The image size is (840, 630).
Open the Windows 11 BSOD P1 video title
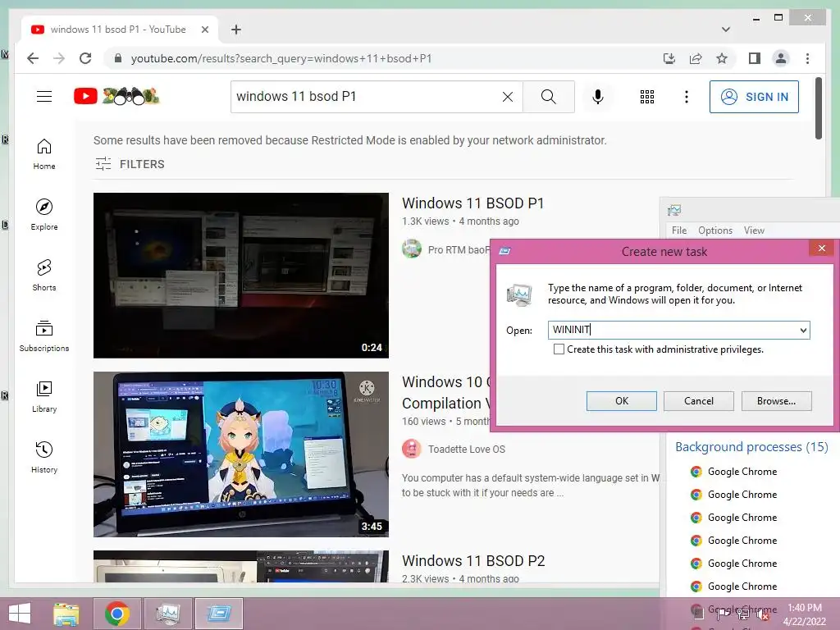(473, 203)
